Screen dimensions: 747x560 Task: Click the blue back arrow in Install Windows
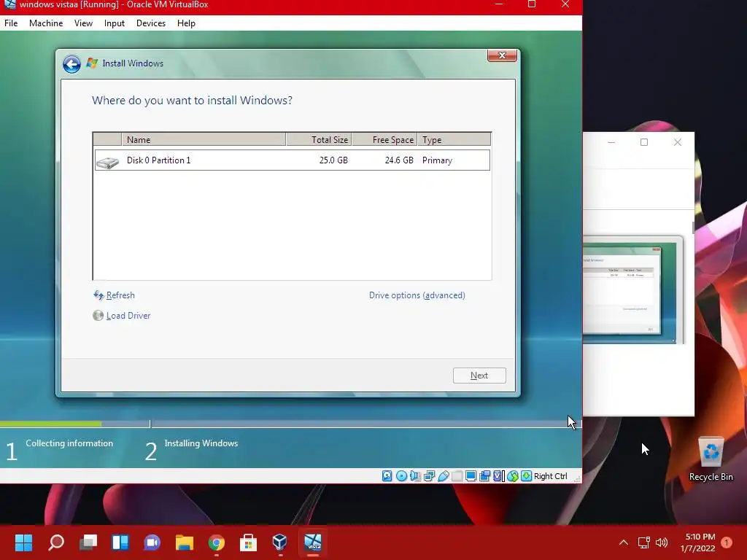coord(72,64)
